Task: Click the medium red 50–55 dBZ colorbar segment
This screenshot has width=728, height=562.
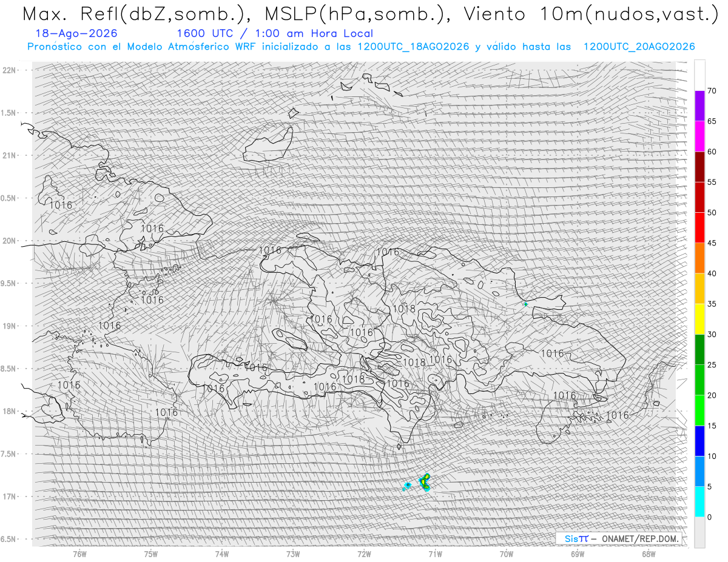Action: coord(699,197)
